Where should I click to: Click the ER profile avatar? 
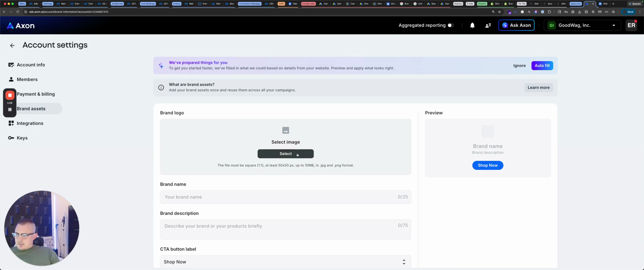point(631,25)
